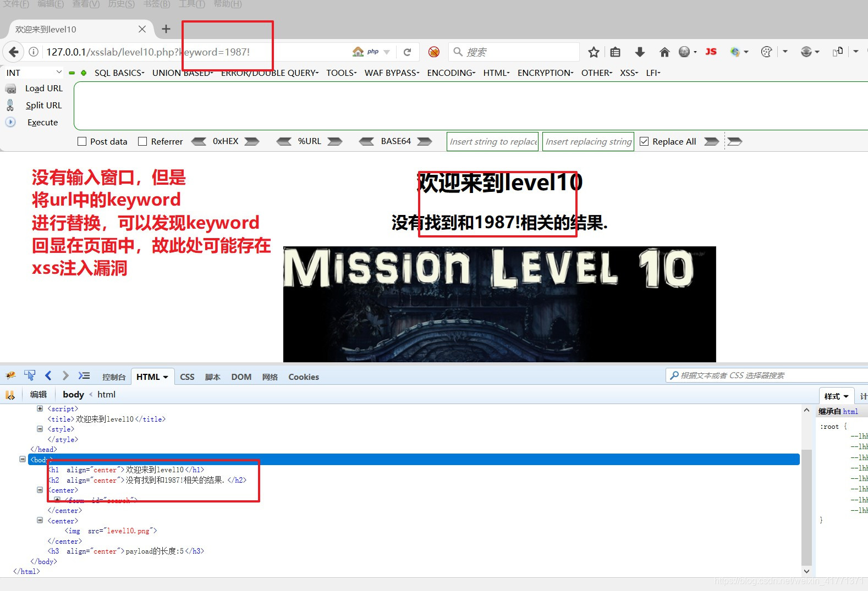Enable Referrer checkbox
The image size is (868, 591).
tap(142, 141)
